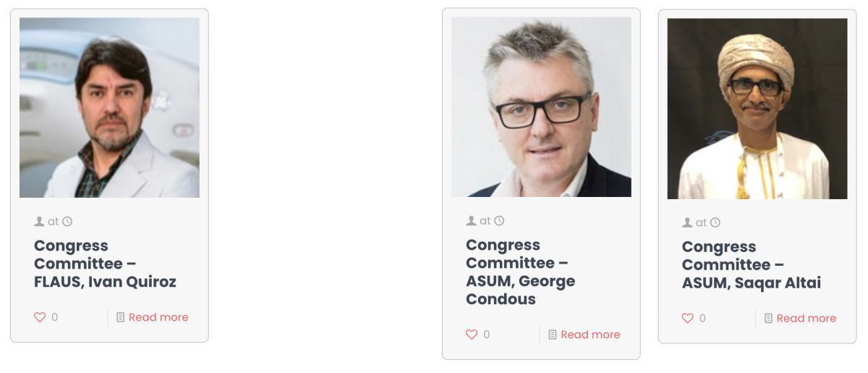Click clock icon on Saqar Altai card
Screen dimensions: 868x373
tap(715, 222)
